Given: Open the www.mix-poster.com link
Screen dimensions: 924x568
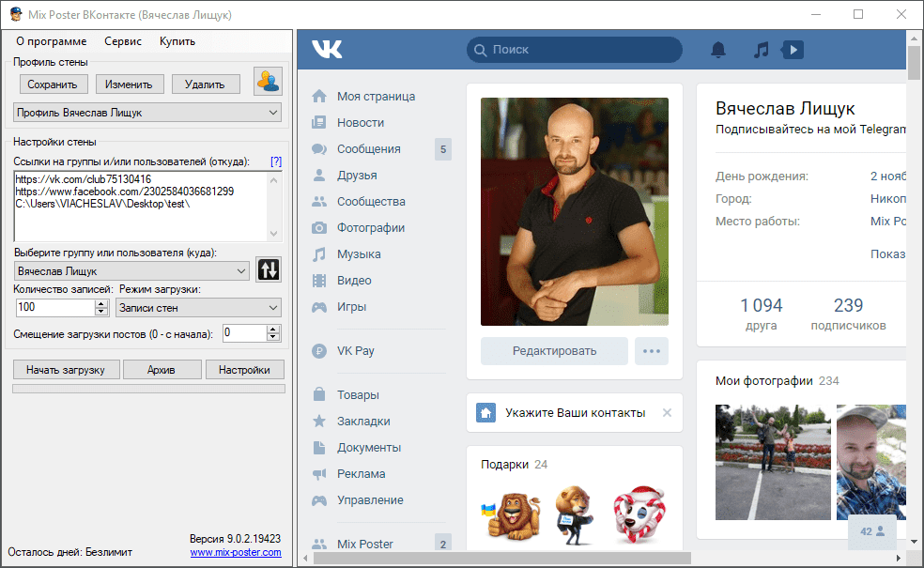Looking at the screenshot, I should [x=236, y=552].
